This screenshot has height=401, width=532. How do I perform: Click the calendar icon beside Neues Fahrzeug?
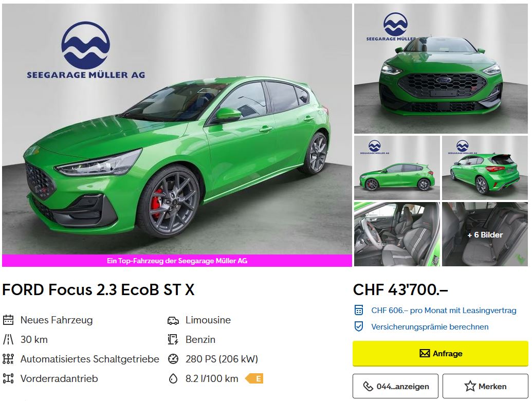click(x=8, y=320)
